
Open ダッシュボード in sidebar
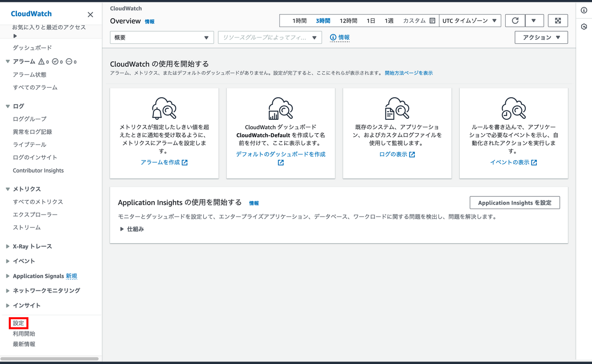click(32, 48)
